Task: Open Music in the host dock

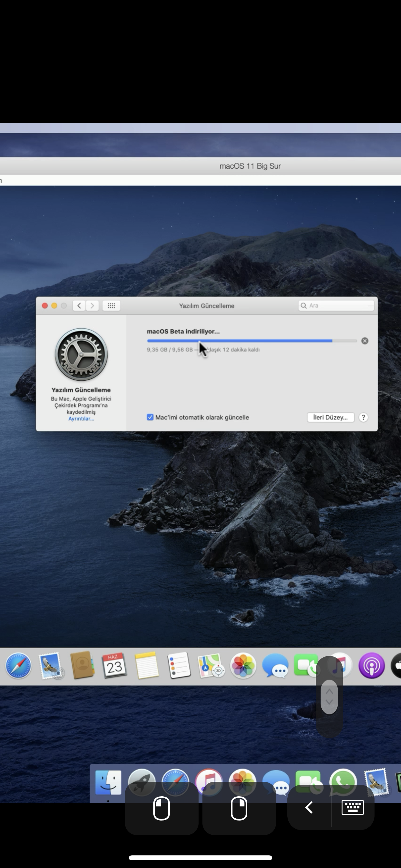Action: tap(209, 782)
